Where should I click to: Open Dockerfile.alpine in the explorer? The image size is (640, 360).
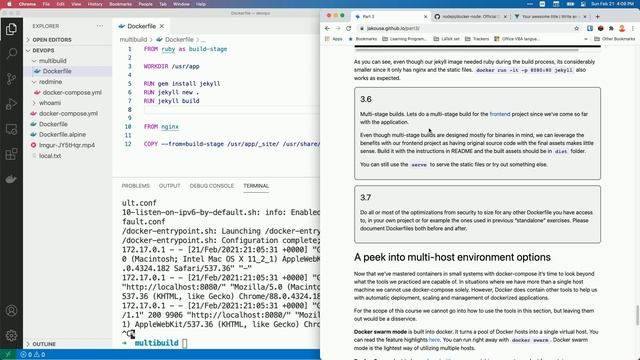pos(62,134)
